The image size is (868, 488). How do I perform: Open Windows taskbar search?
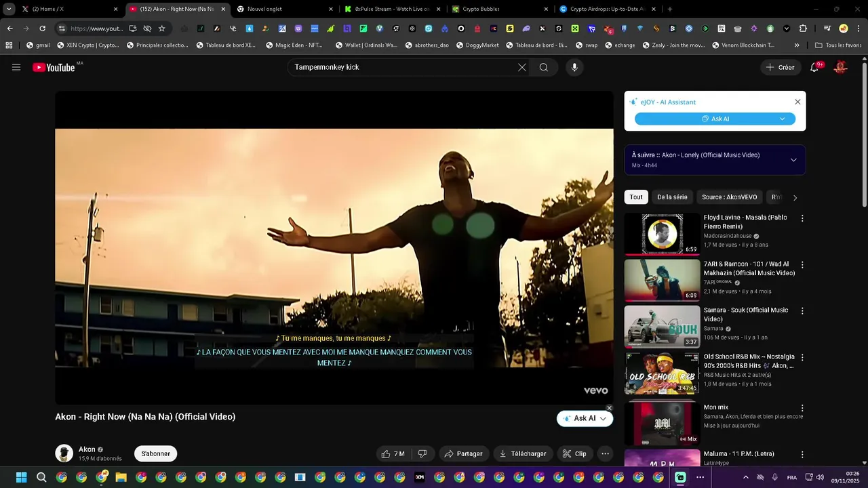pyautogui.click(x=41, y=477)
